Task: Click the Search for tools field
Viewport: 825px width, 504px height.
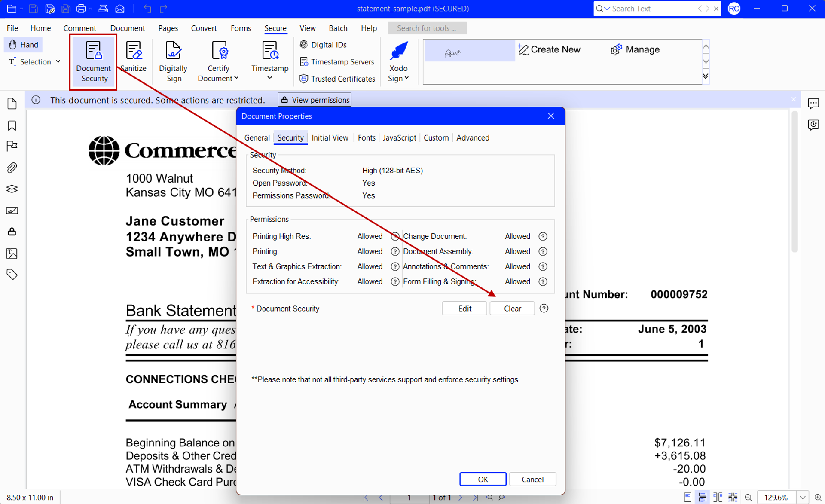Action: [x=427, y=28]
